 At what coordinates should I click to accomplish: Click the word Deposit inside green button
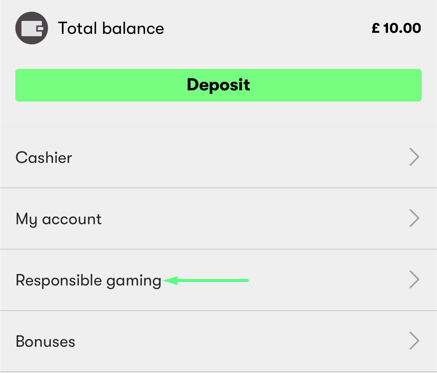point(218,85)
